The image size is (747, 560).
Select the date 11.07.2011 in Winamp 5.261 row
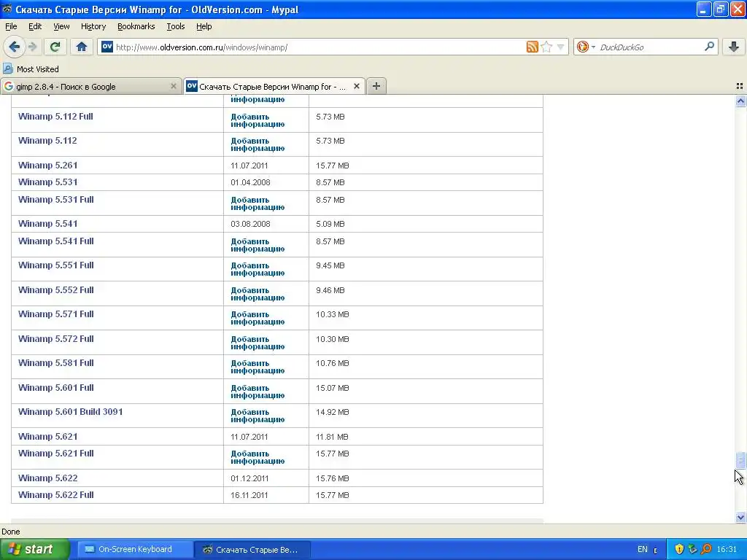249,166
